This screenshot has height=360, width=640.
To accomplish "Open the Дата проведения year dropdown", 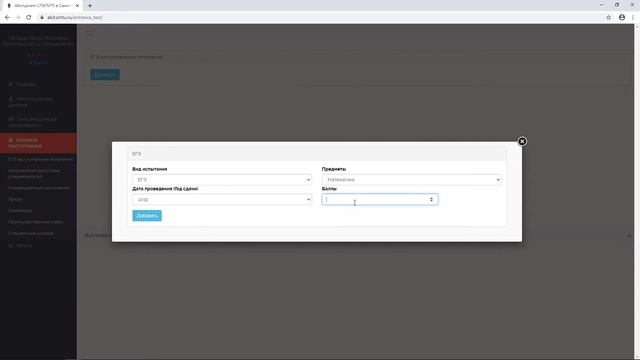I will [x=222, y=200].
